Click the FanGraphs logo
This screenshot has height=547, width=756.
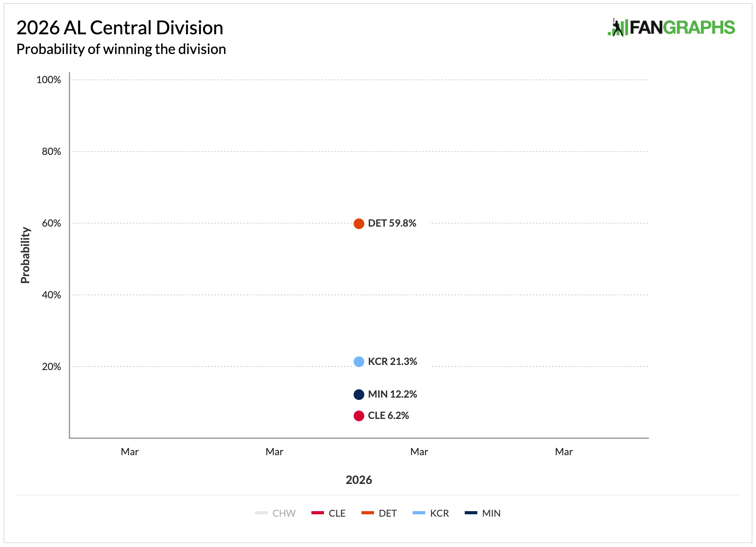click(x=671, y=28)
